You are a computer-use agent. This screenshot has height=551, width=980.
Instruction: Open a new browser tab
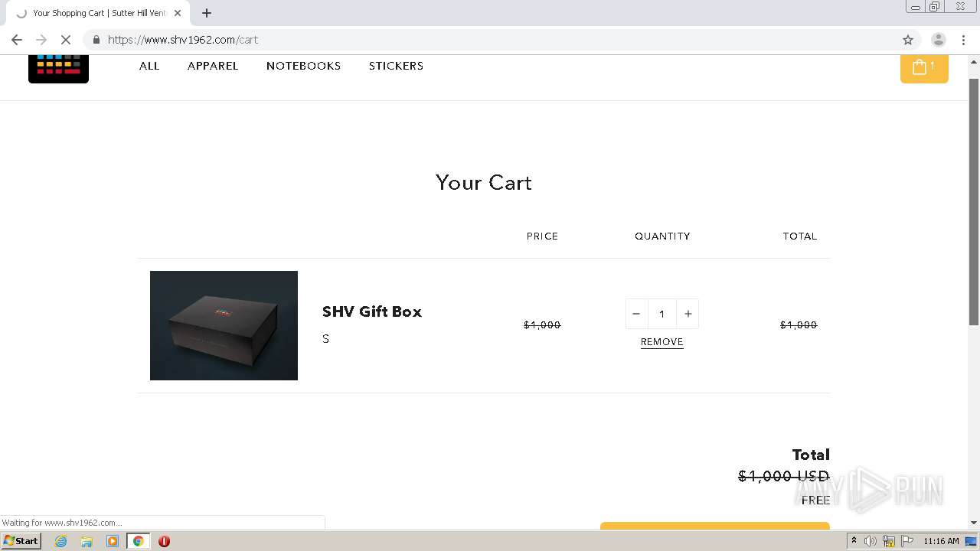pyautogui.click(x=207, y=13)
